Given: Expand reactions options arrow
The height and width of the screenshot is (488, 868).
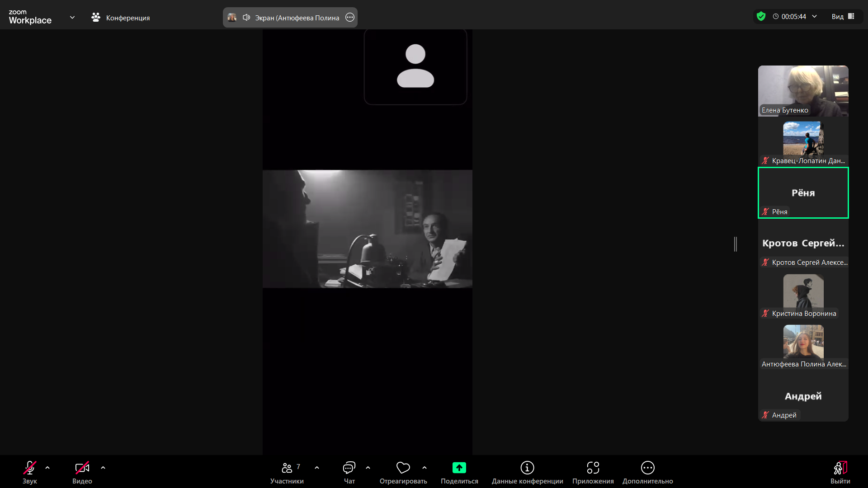Looking at the screenshot, I should [425, 468].
